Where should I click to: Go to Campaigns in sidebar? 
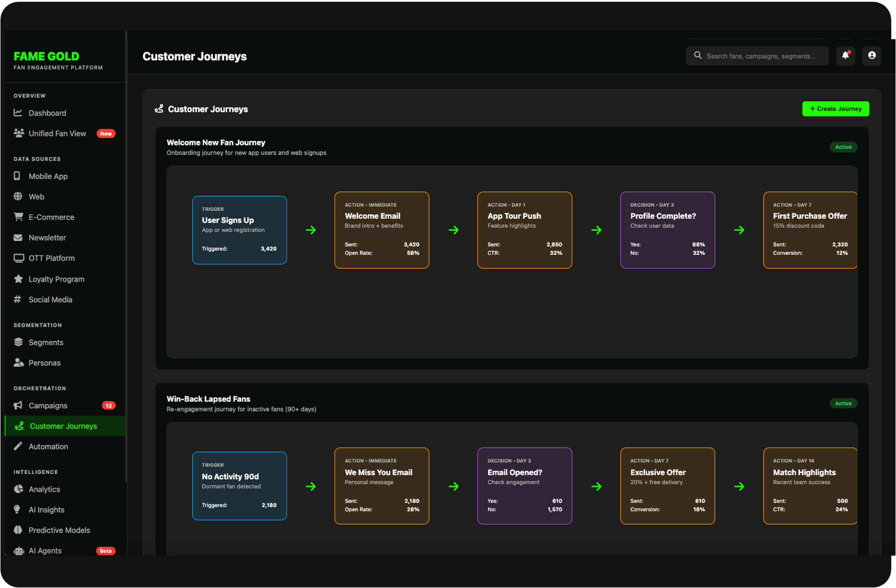(65, 406)
